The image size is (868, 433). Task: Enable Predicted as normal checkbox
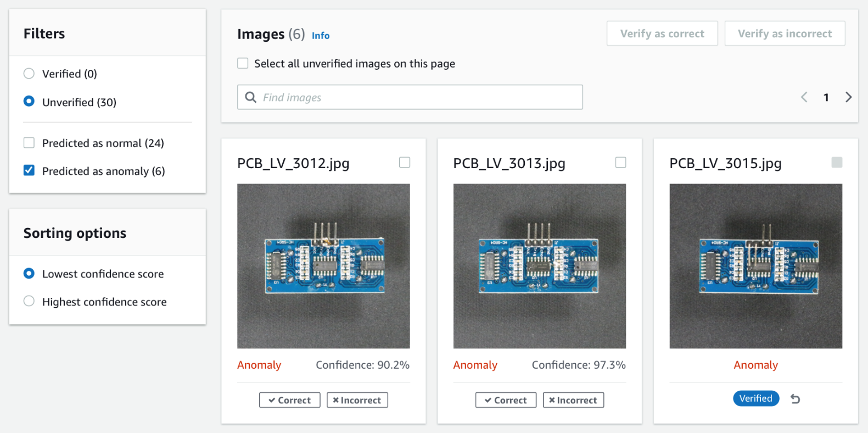(x=29, y=143)
